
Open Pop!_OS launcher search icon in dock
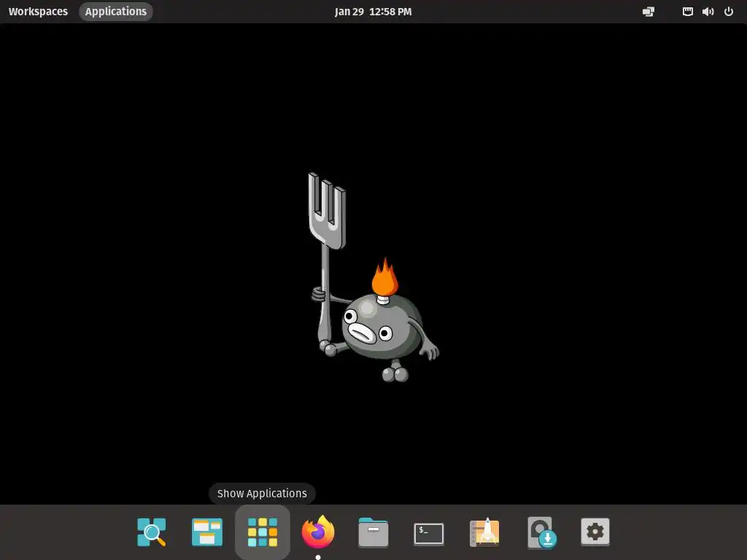(x=152, y=532)
